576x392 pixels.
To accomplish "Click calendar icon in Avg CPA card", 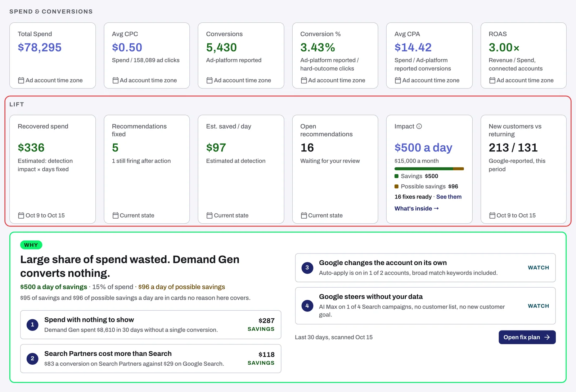I will [398, 80].
